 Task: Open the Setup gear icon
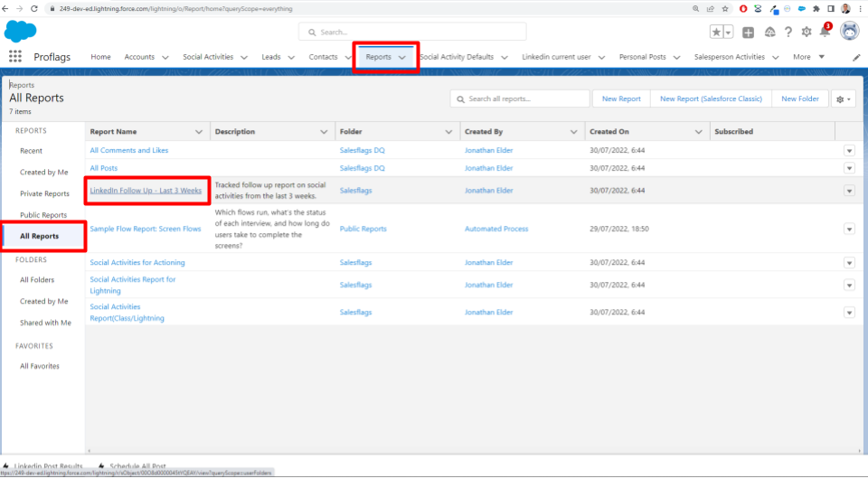(x=806, y=33)
